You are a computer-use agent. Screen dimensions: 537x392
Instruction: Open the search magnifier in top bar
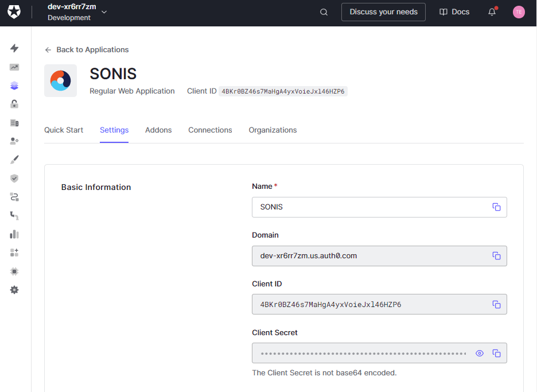pyautogui.click(x=323, y=11)
